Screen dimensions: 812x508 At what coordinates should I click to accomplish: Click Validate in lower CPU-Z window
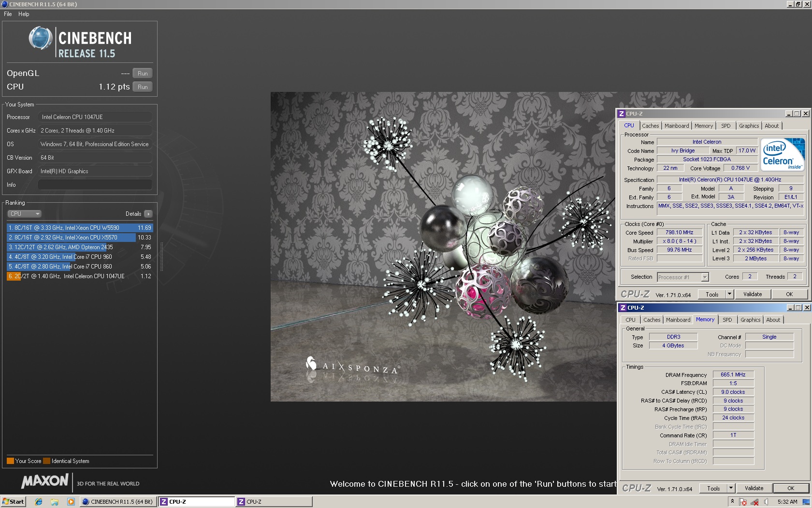click(x=754, y=489)
